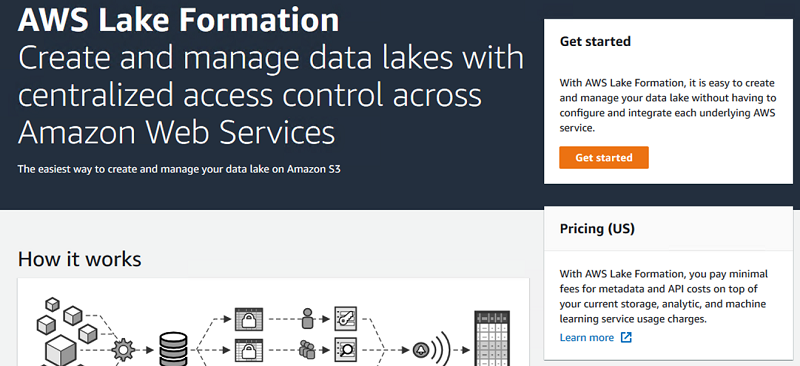Click the key permissions icon

tap(345, 319)
